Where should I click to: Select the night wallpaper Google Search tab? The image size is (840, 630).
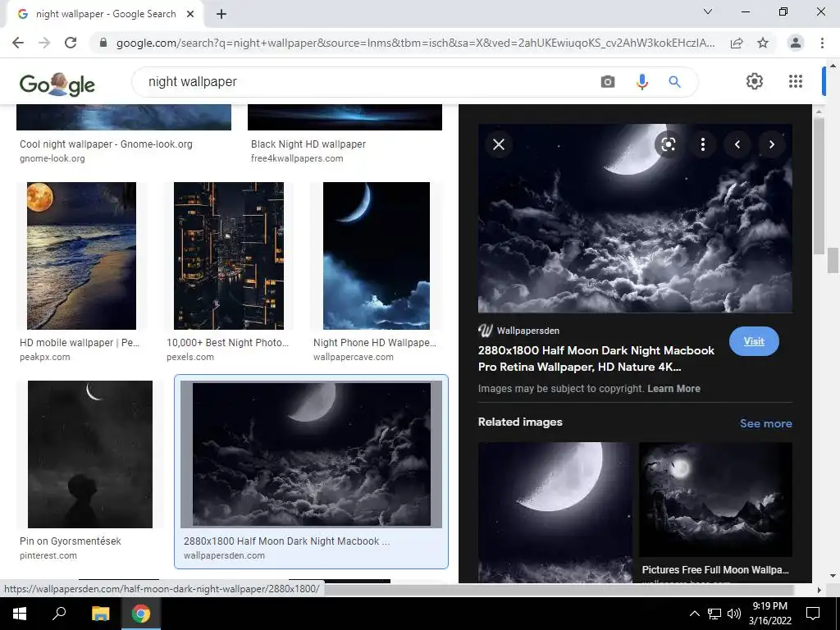[106, 14]
